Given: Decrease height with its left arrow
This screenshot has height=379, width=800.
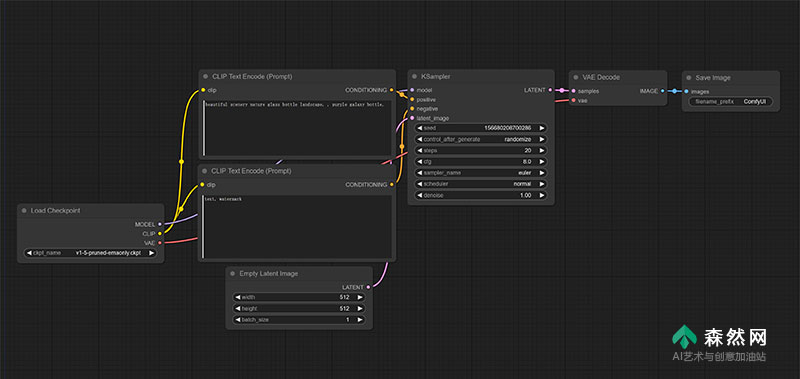Looking at the screenshot, I should click(238, 309).
